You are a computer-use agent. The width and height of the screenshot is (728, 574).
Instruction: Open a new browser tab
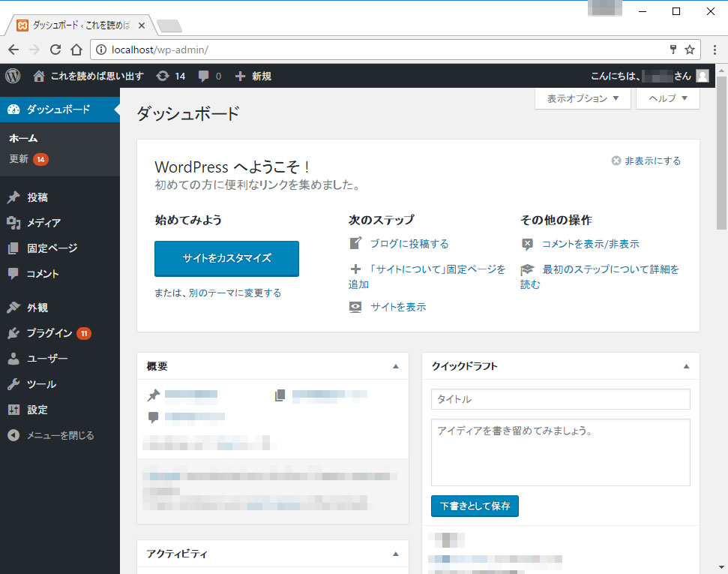click(x=169, y=26)
